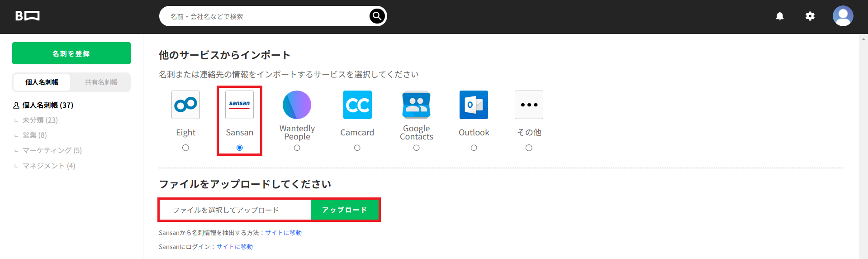Select the Camcard radio button
This screenshot has width=868, height=259.
[x=357, y=148]
